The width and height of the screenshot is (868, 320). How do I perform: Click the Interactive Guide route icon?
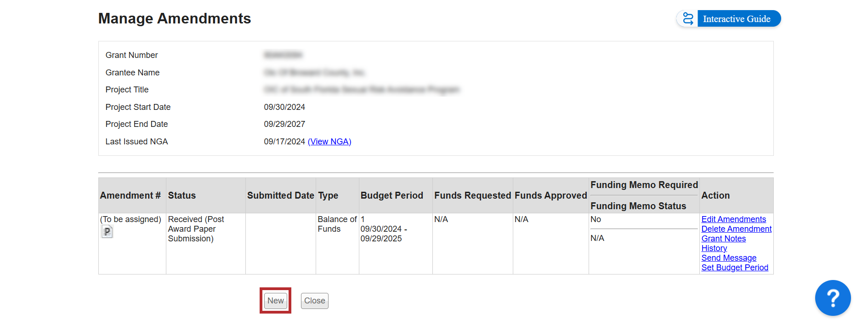pyautogui.click(x=687, y=19)
